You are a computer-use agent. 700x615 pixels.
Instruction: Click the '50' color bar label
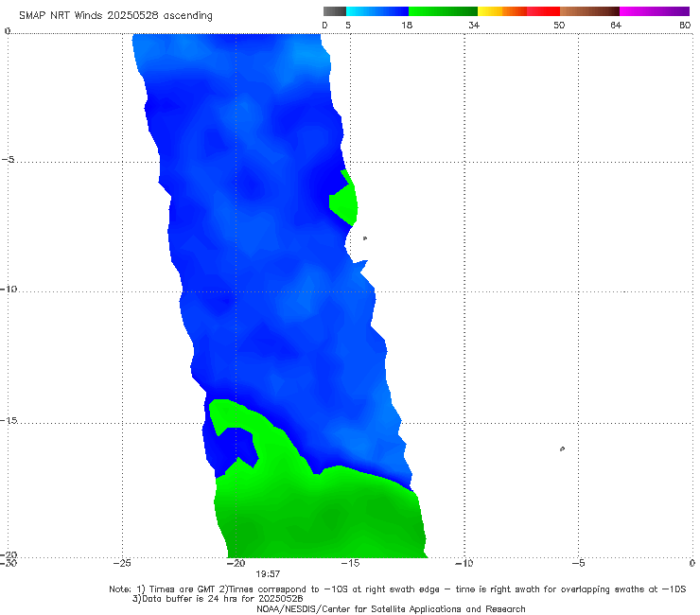pyautogui.click(x=559, y=26)
